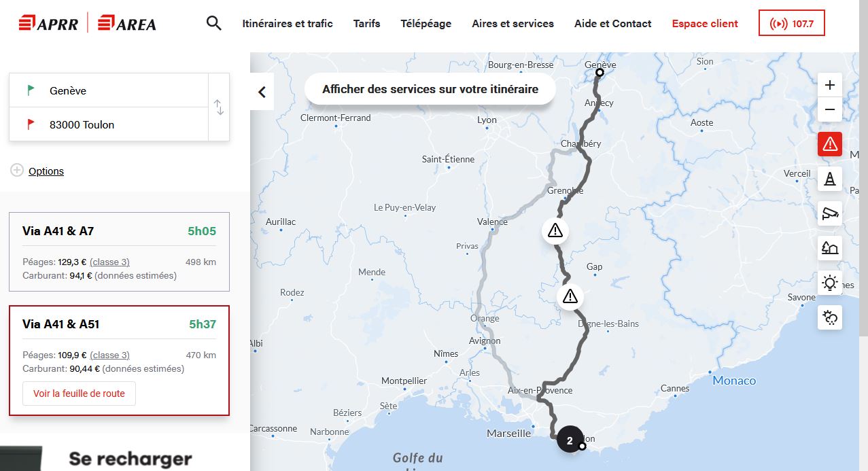Open the cluster marker labeled 2
This screenshot has height=471, width=868.
click(570, 440)
